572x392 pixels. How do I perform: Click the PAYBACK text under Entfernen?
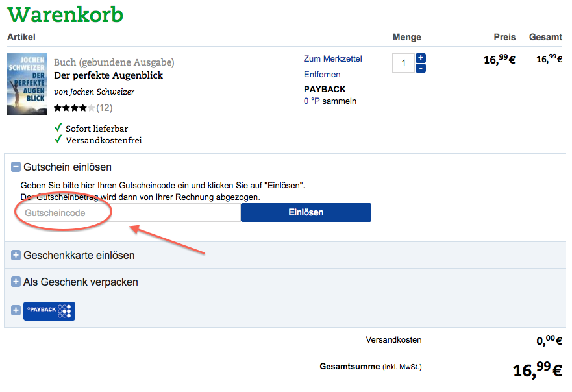(325, 89)
